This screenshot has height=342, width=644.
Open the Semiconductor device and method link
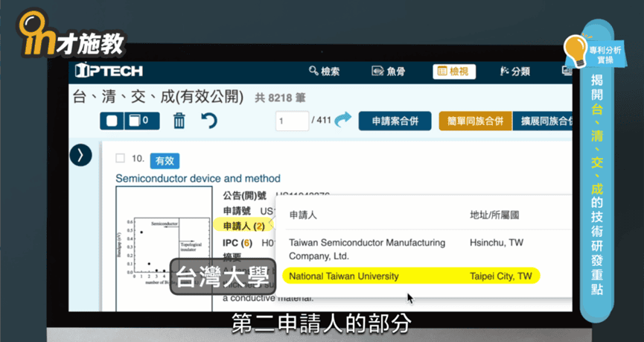click(x=198, y=178)
